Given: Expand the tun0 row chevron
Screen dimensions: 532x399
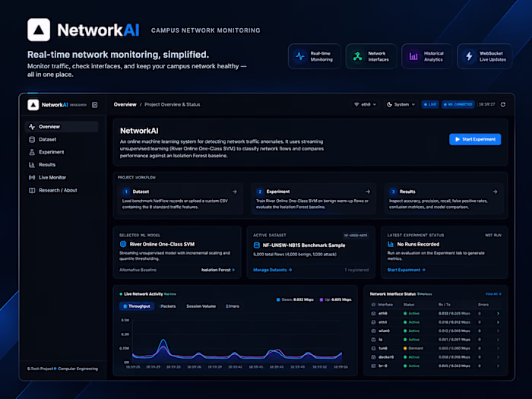Looking at the screenshot, I should 498,348.
